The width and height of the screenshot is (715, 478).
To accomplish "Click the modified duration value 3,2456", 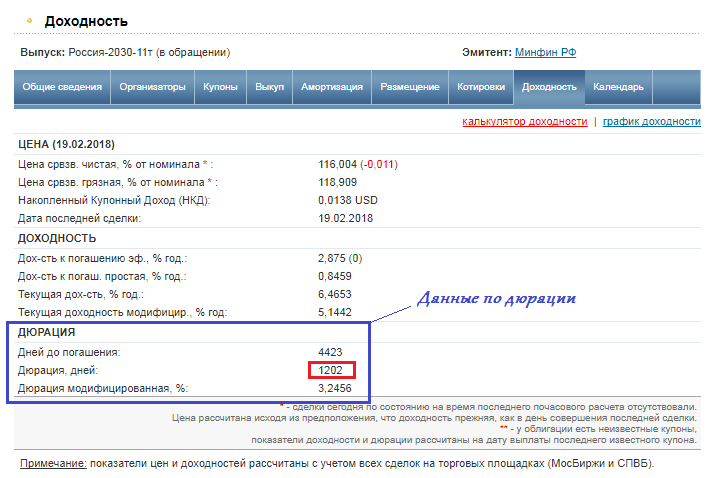I will click(x=335, y=388).
